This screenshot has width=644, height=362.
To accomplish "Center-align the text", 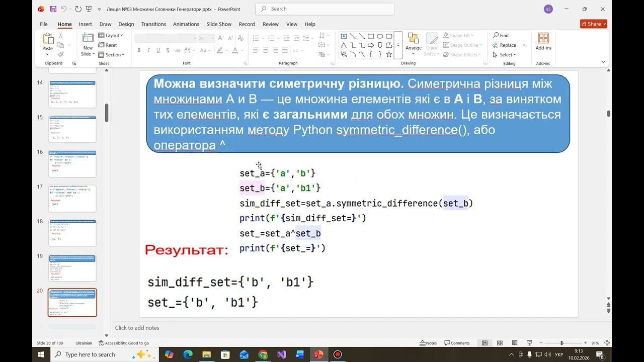I will click(x=266, y=50).
